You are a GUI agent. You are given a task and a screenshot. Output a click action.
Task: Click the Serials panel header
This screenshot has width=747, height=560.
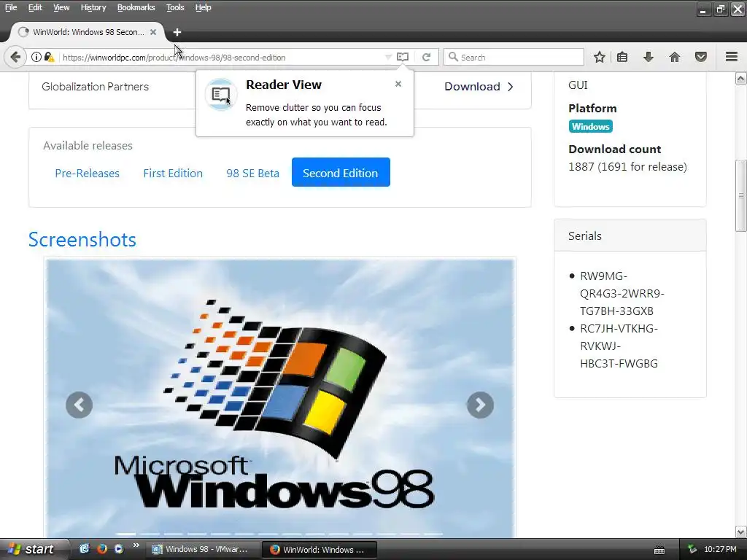[630, 236]
